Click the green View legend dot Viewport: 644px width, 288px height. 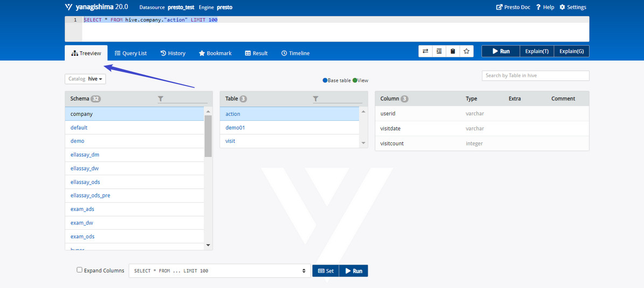pyautogui.click(x=355, y=80)
